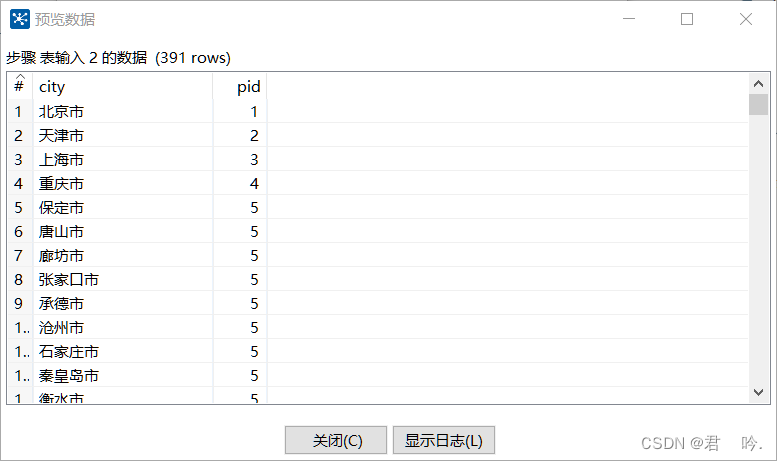777x461 pixels.
Task: Close the preview data dialog with X
Action: [x=746, y=19]
